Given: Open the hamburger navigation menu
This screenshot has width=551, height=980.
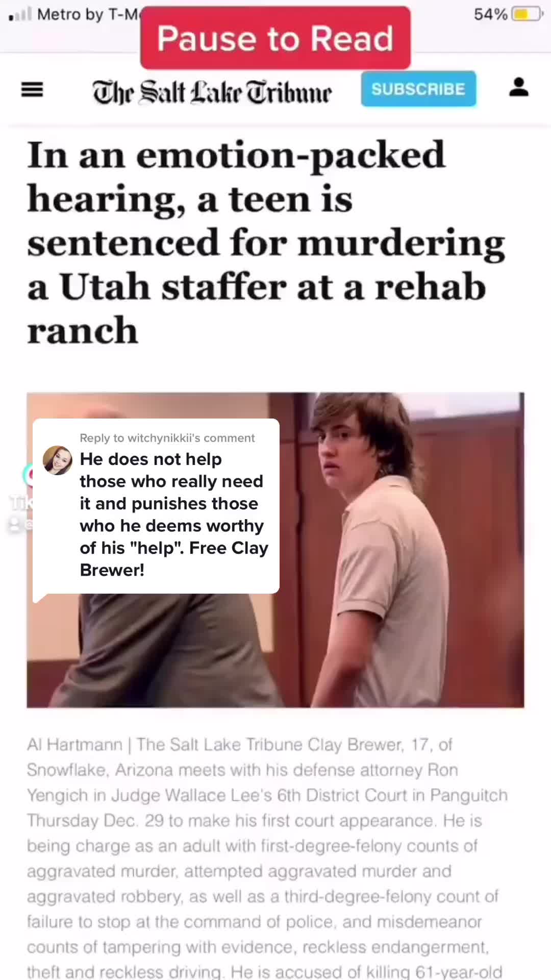Looking at the screenshot, I should point(32,90).
